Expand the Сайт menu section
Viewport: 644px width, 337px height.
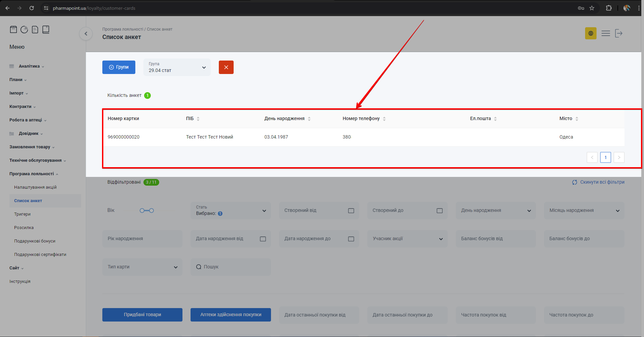[16, 268]
